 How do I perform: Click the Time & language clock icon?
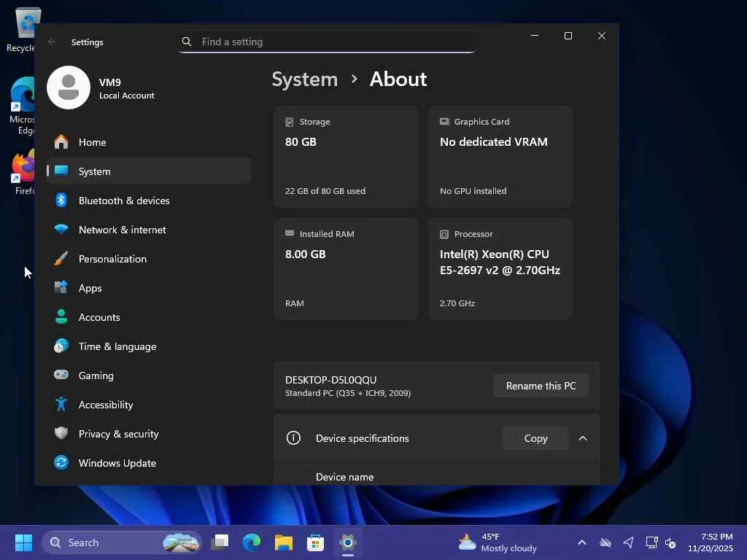pos(61,346)
